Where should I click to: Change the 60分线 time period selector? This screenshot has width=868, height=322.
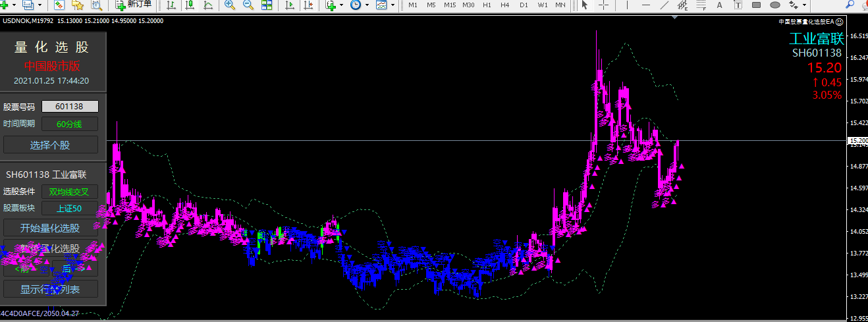70,124
